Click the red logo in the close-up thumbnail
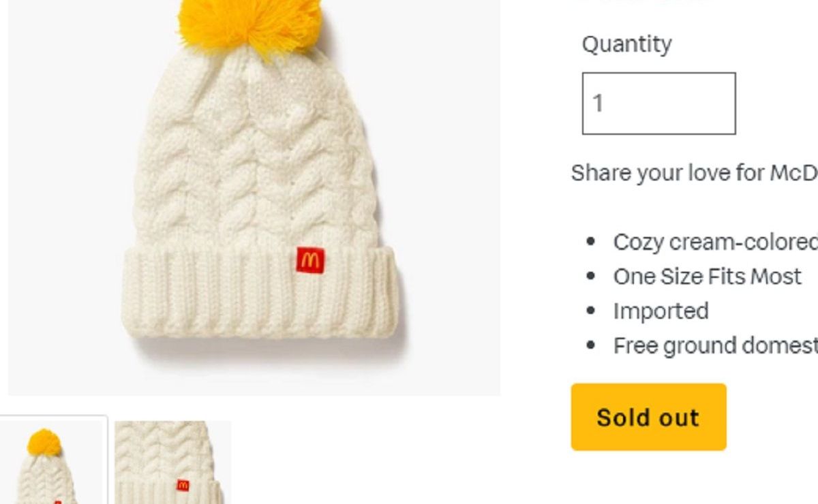 point(183,485)
